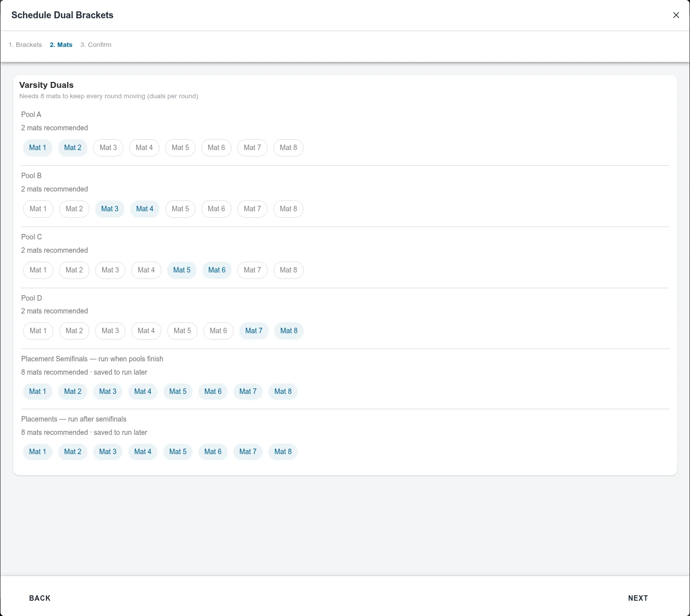Remove Mat 4 from Pool B
This screenshot has height=616, width=690.
[145, 209]
